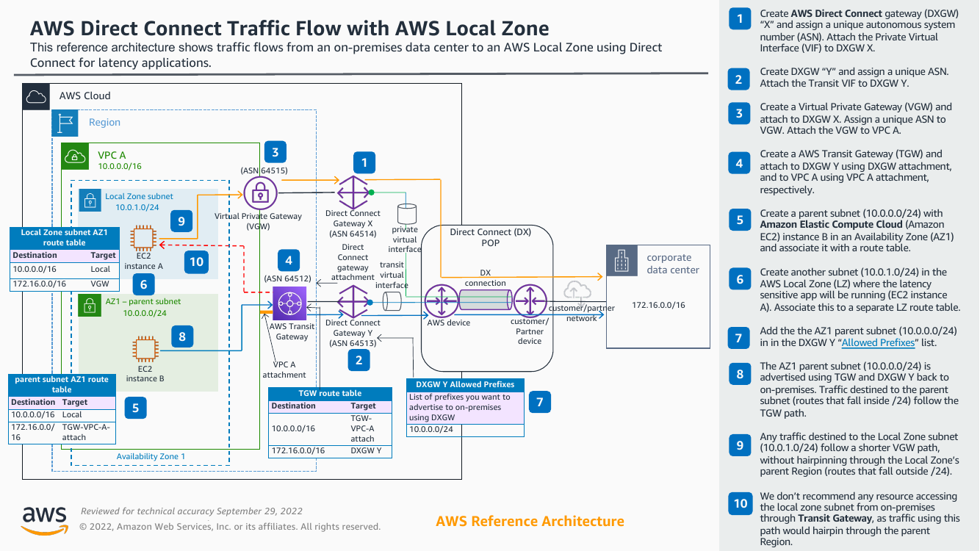Click the VGW target in Local Zone route table
Screen dimensions: 980x551
tap(100, 283)
